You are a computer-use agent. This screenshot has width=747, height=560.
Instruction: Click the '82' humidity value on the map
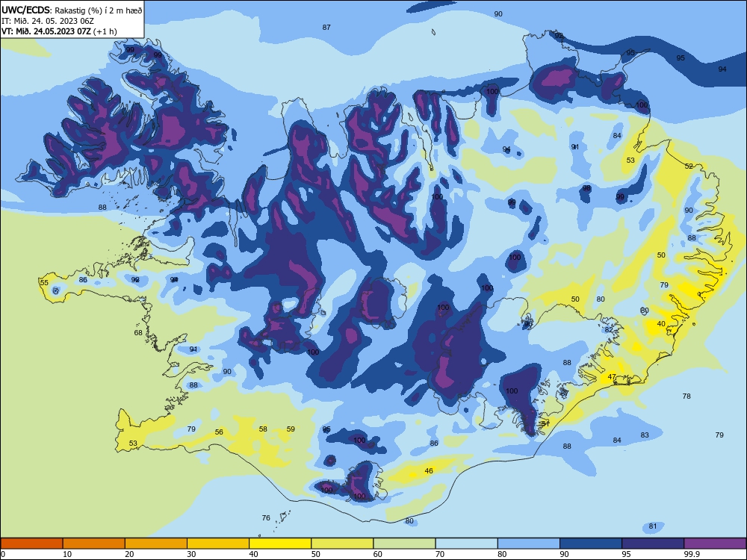pos(609,329)
